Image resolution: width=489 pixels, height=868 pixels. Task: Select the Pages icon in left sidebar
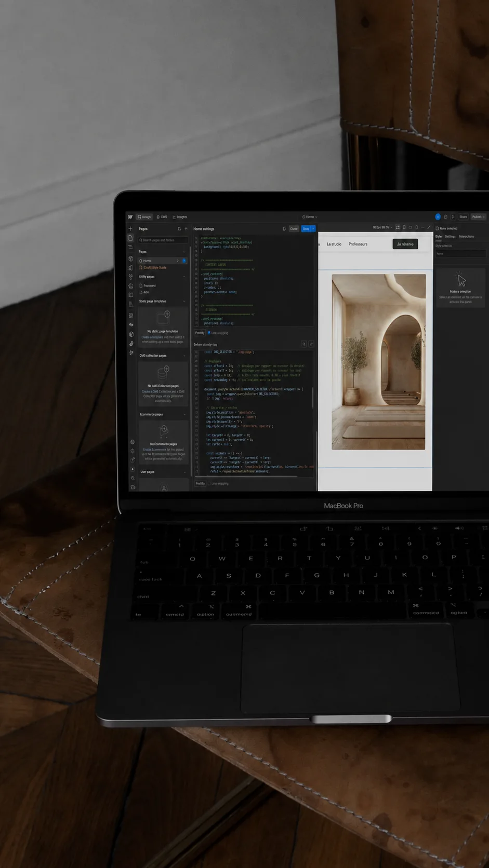click(x=130, y=238)
